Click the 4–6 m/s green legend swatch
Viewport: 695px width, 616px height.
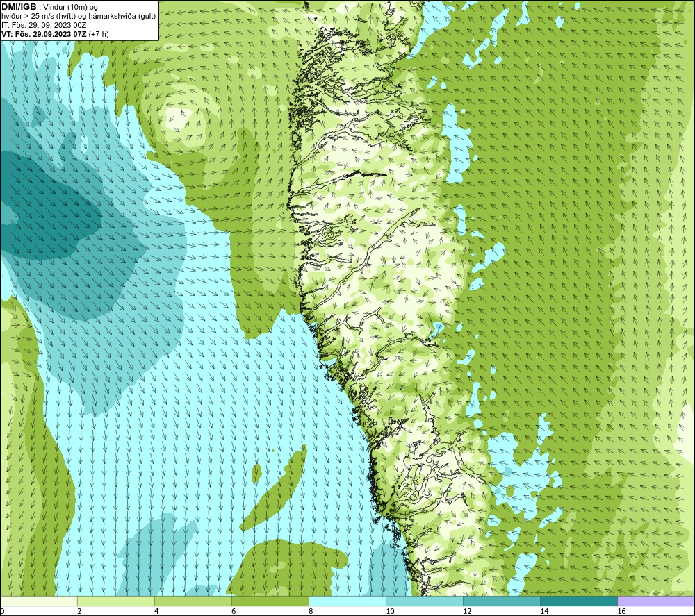pos(193,601)
